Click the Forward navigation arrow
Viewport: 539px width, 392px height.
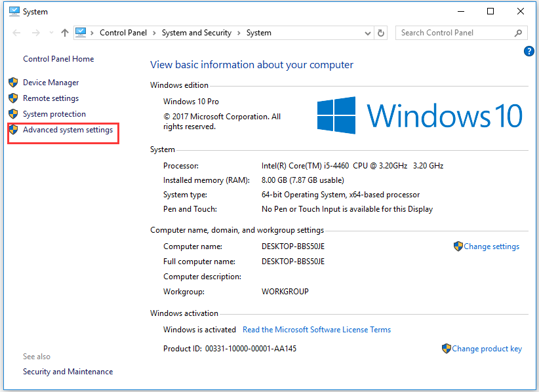click(36, 33)
